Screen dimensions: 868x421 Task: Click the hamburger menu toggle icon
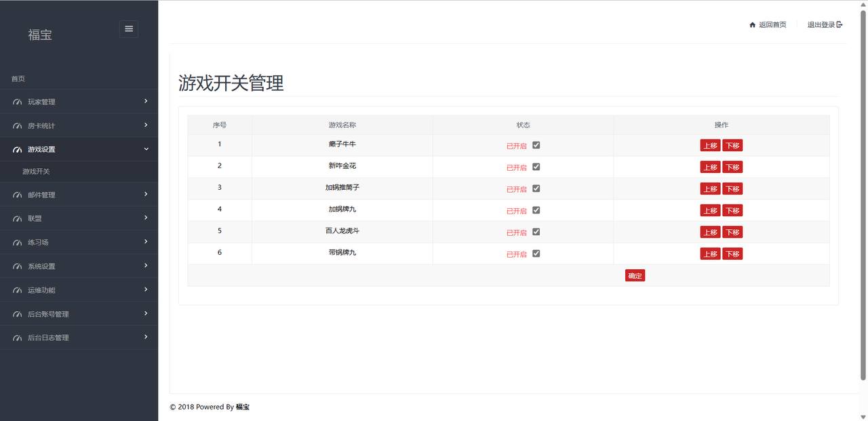coord(129,29)
